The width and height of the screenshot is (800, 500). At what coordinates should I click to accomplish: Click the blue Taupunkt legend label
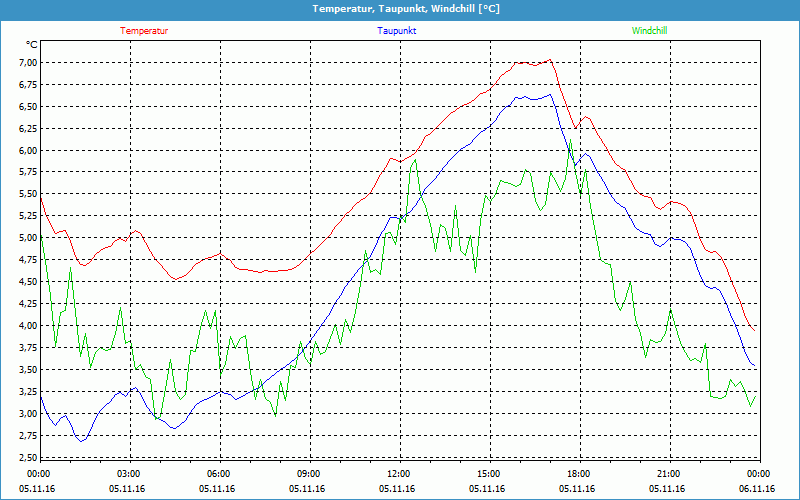[397, 31]
